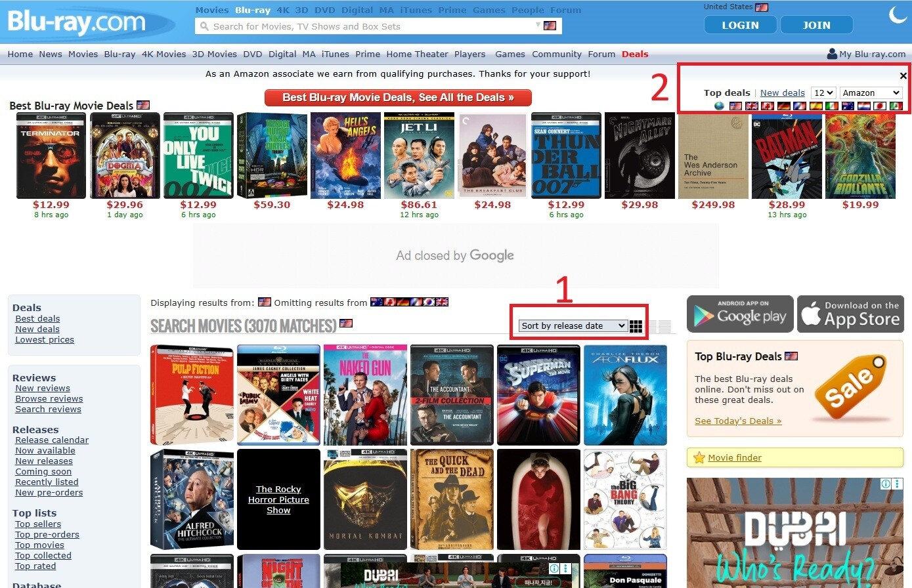Open the Aeon Flux cover in results

[x=625, y=395]
